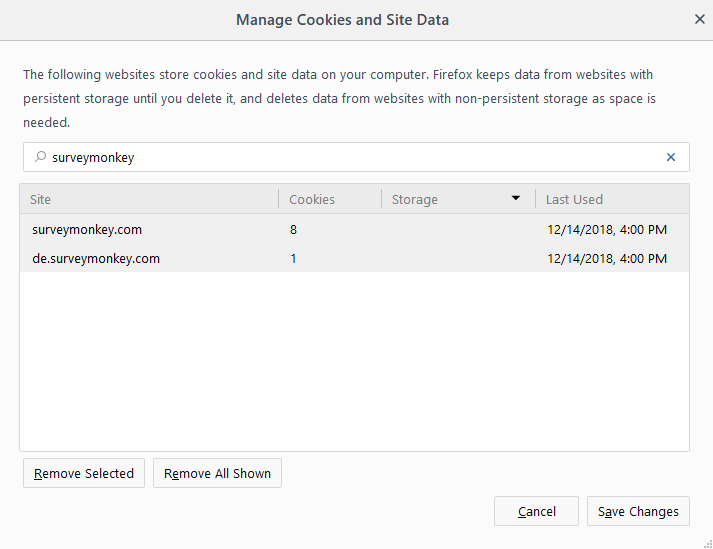Viewport: 713px width, 549px height.
Task: Click the cookie count 1 cell
Action: (x=293, y=259)
